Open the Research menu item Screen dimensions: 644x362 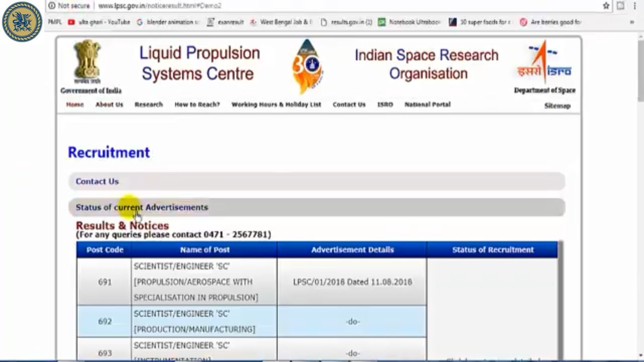point(148,105)
